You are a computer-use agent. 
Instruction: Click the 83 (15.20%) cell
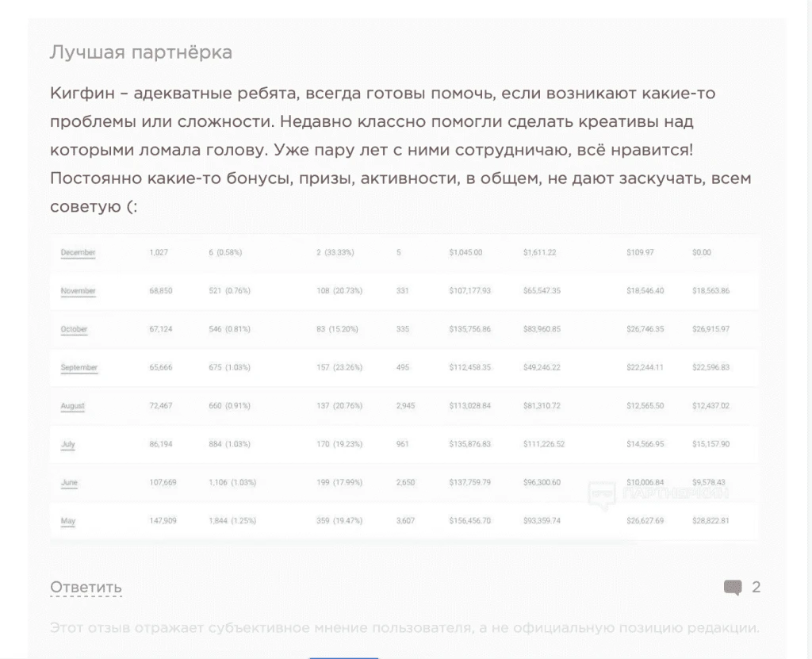point(337,329)
